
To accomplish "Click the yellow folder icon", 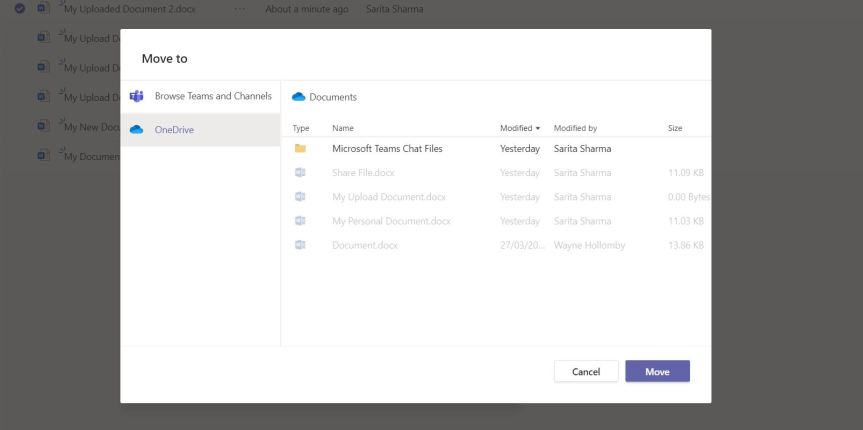I will coord(299,148).
